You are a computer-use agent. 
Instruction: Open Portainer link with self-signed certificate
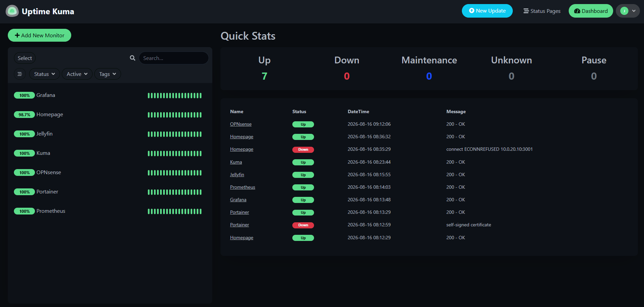tap(239, 225)
